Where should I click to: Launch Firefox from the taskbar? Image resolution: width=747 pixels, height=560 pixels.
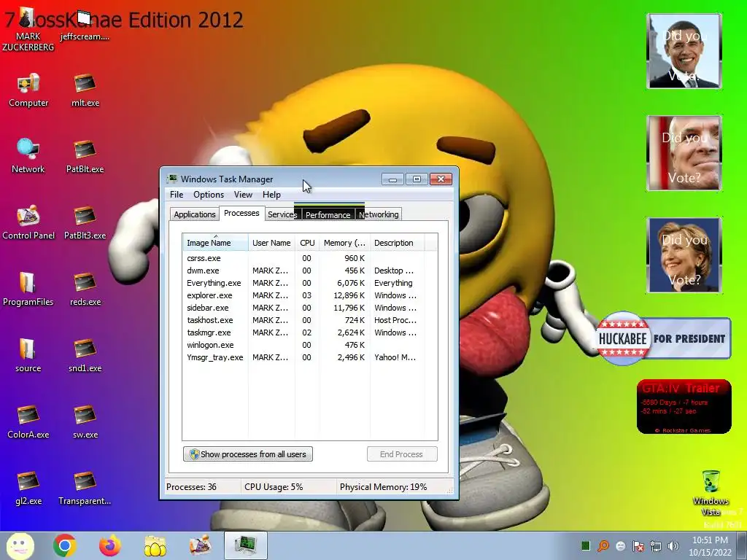(x=110, y=545)
